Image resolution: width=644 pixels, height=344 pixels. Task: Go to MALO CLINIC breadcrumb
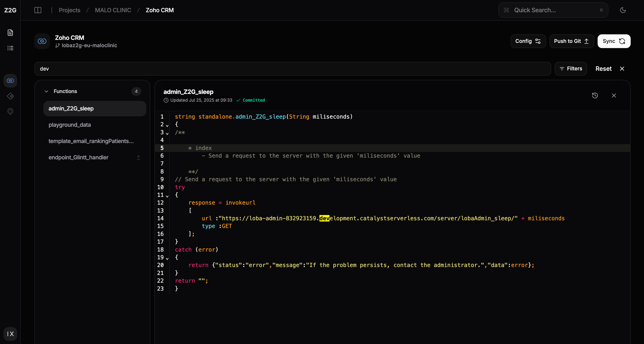[x=113, y=10]
